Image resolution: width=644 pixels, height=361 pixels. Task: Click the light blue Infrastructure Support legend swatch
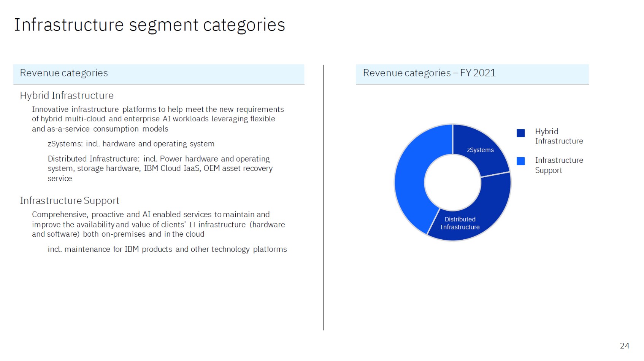521,161
